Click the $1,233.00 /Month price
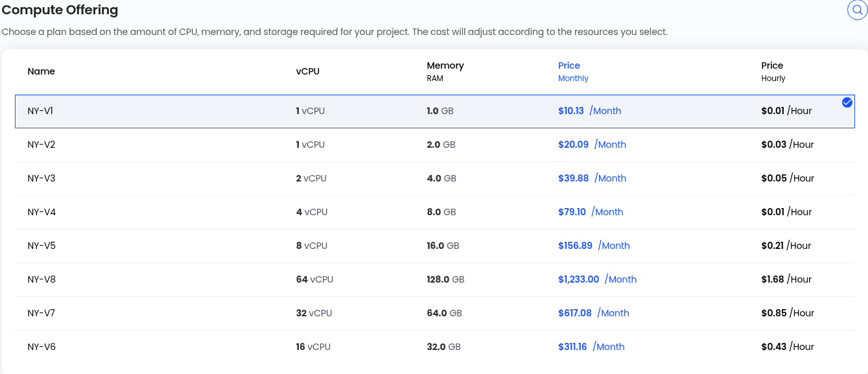This screenshot has height=374, width=868. (597, 279)
